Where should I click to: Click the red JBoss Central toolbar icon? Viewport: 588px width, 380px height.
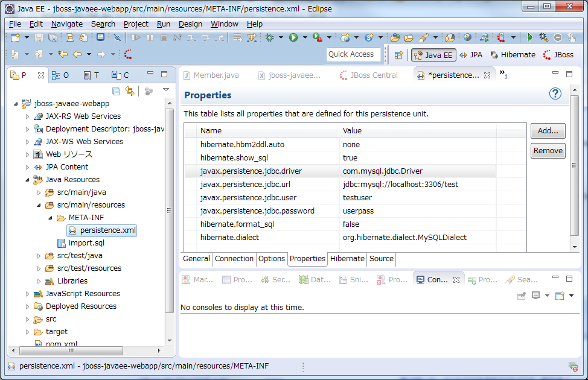(x=128, y=54)
